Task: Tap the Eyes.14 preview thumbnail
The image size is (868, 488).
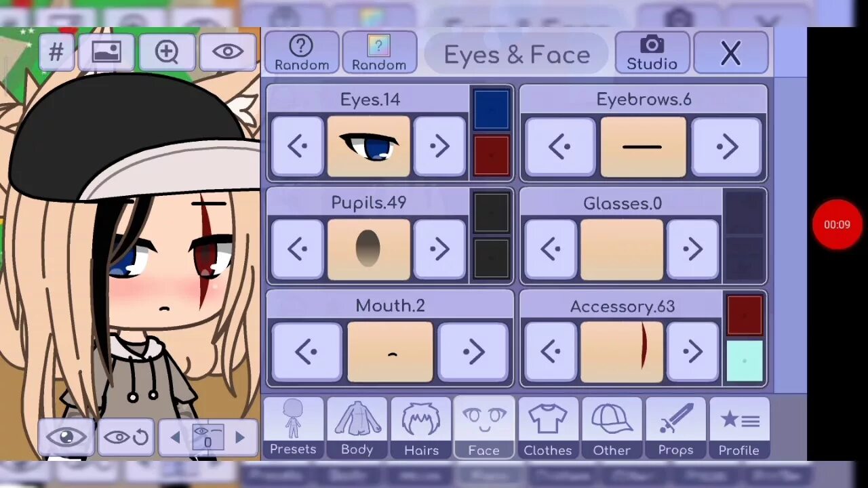Action: coord(369,146)
